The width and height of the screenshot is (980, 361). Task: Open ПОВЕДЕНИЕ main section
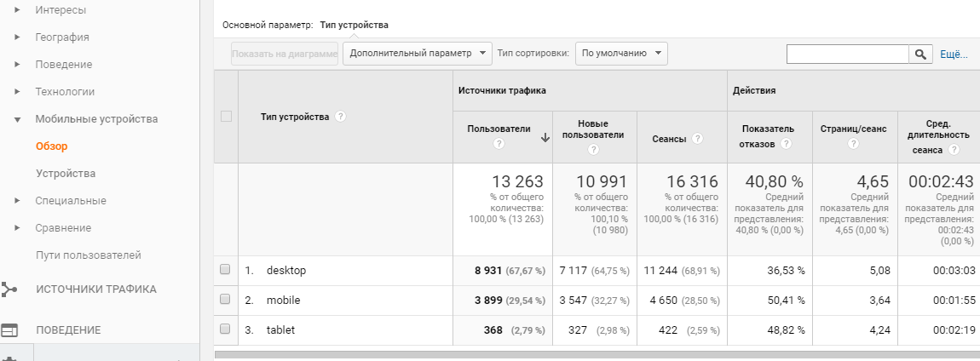pos(68,330)
